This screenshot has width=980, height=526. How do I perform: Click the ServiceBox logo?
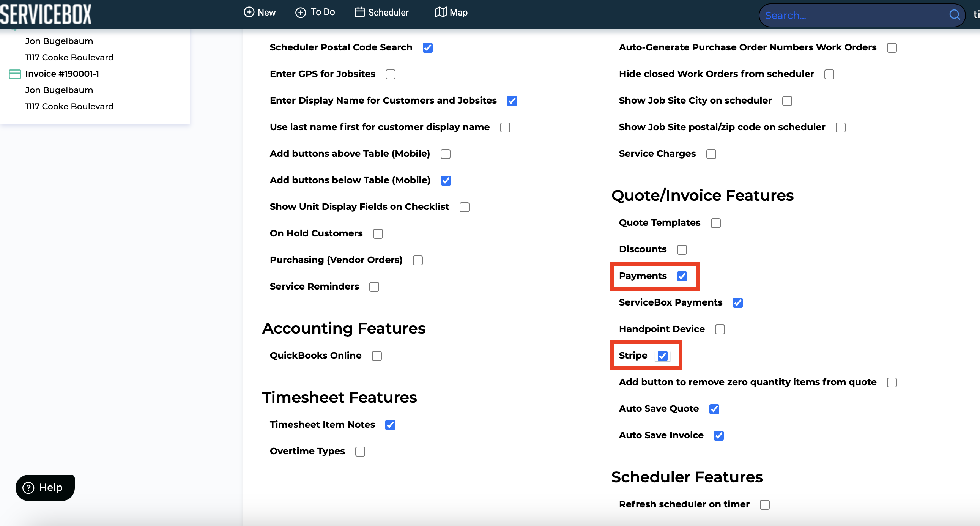click(x=46, y=14)
